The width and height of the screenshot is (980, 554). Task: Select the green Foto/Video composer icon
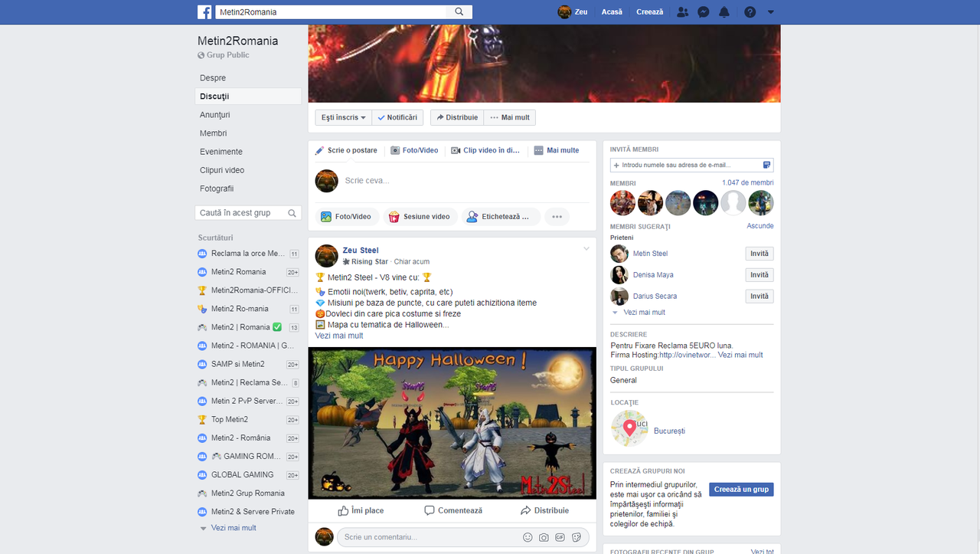click(347, 216)
